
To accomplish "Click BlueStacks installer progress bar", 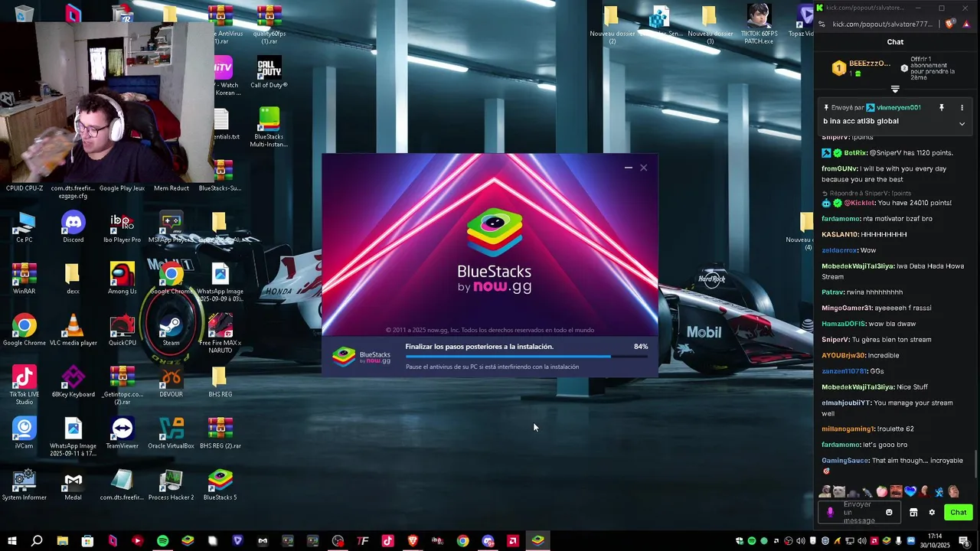I will (x=527, y=357).
